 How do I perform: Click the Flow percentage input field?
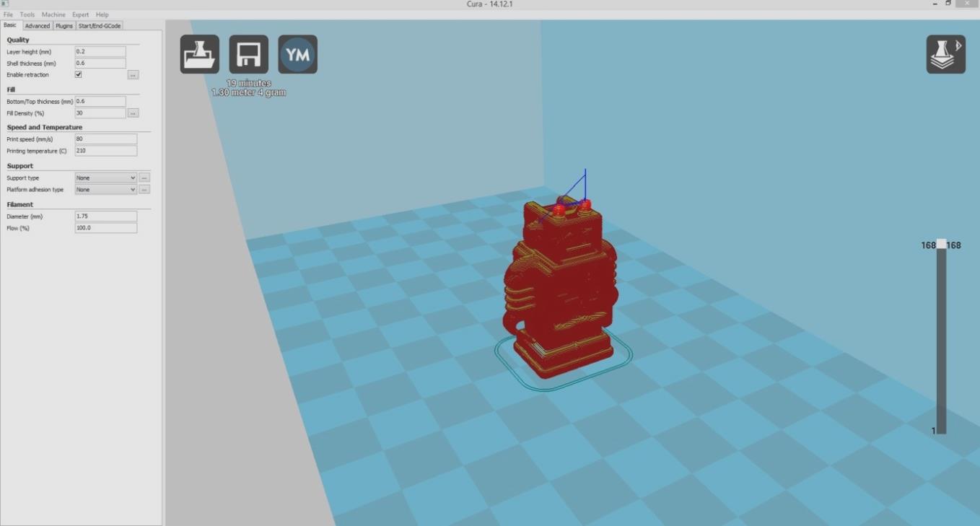[x=106, y=228]
